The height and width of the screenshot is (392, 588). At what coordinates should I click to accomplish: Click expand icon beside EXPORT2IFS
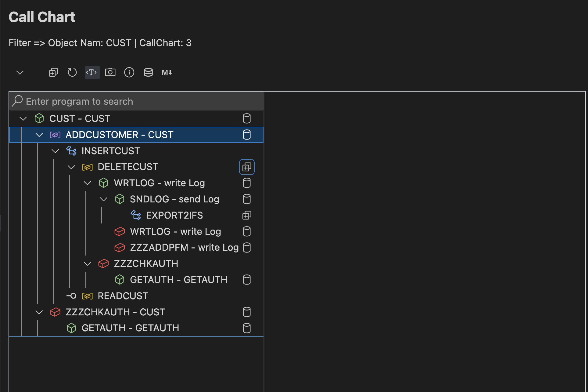pos(247,215)
